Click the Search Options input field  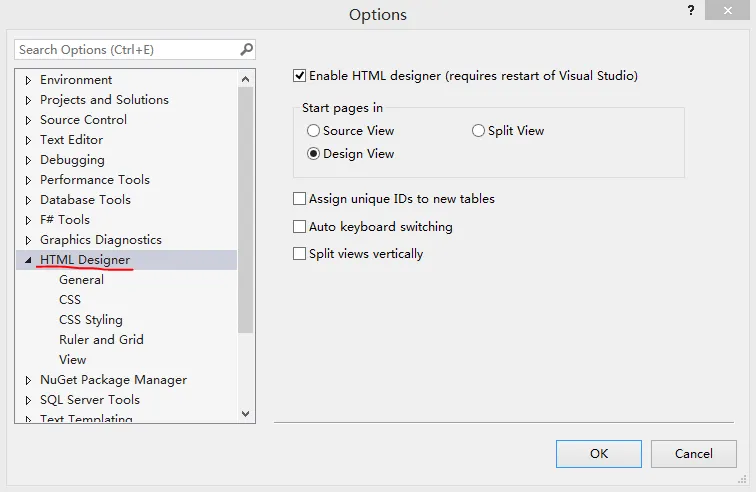click(125, 49)
